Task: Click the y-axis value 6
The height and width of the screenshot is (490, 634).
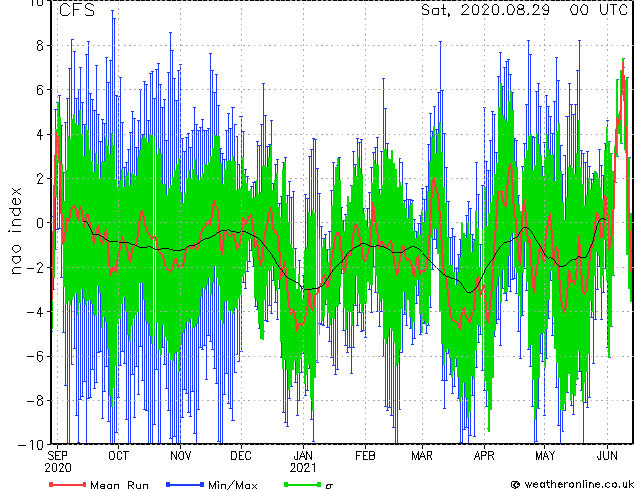Action: [x=40, y=90]
